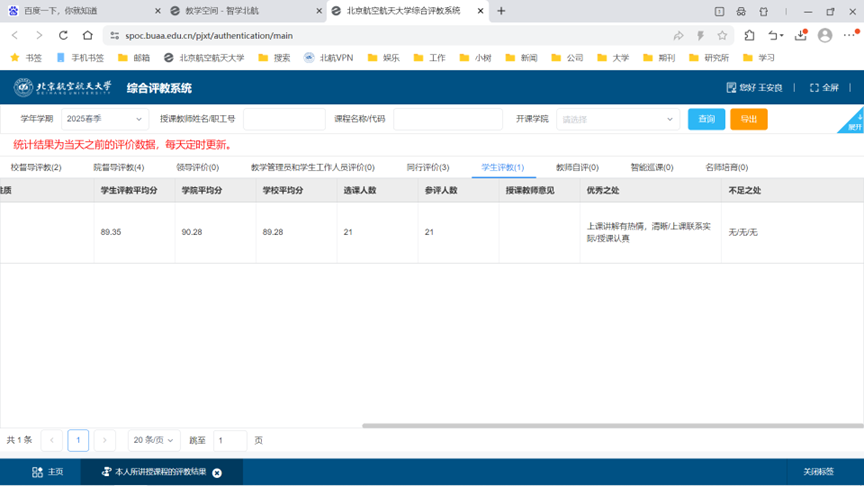Screen dimensions: 864x486
Task: Switch to 同行评价(3) tab
Action: (428, 167)
